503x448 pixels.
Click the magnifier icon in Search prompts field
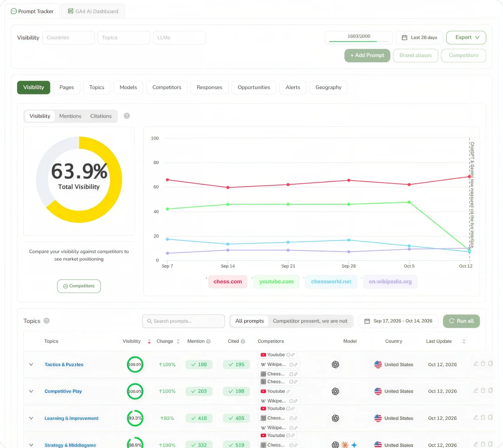coord(149,321)
